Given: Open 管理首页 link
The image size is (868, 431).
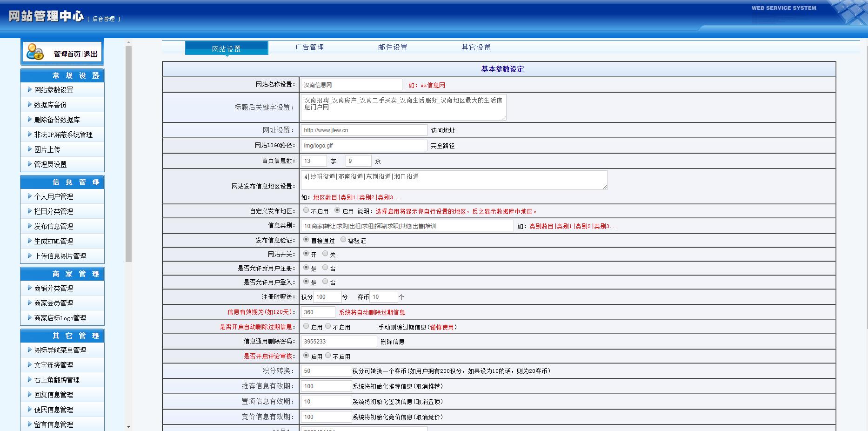Looking at the screenshot, I should pyautogui.click(x=67, y=54).
